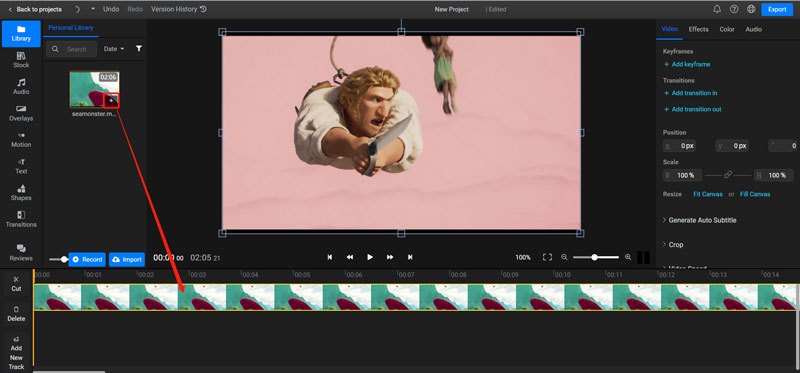Select the video clip on timeline

[416, 297]
